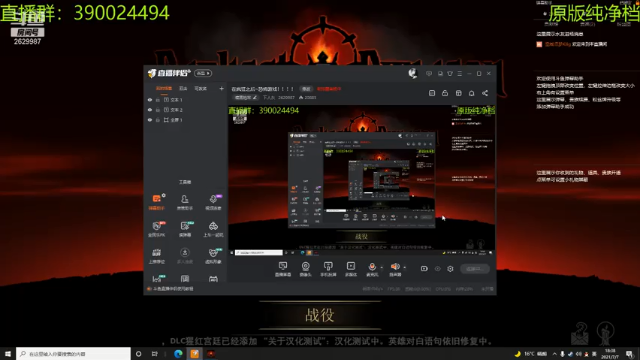Open the gift box icon beside bell
The width and height of the screenshot is (640, 360).
click(x=458, y=93)
